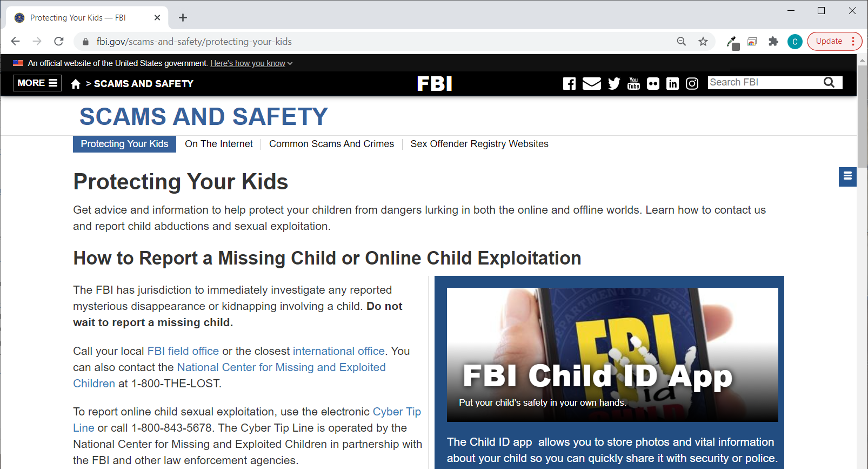
Task: Click the FBI logo in header
Action: click(x=435, y=83)
